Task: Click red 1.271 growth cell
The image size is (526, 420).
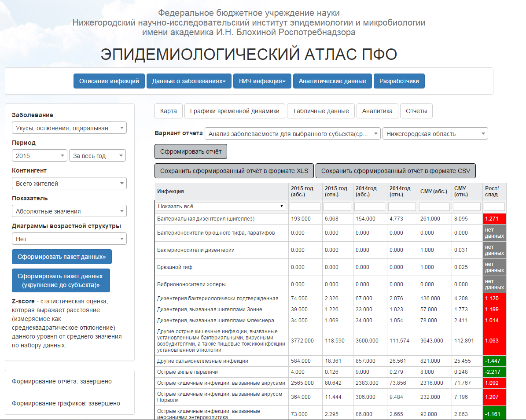Action: point(494,219)
